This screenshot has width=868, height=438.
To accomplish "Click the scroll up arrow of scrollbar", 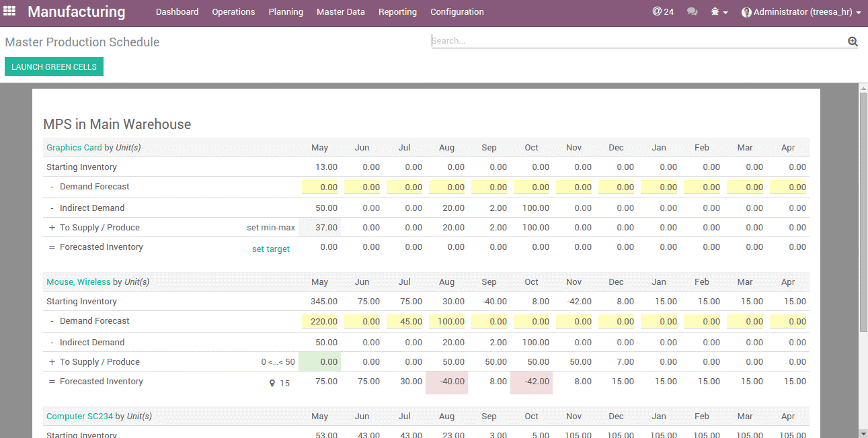I will coord(863,88).
